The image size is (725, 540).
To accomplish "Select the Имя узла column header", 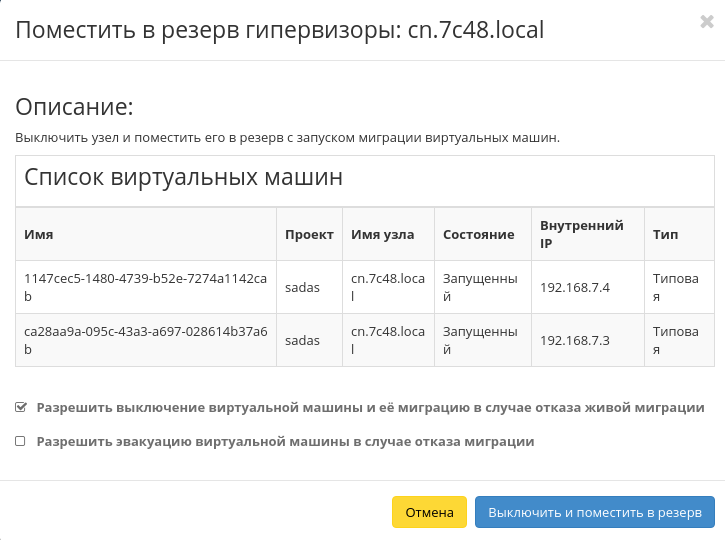I will (x=383, y=235).
